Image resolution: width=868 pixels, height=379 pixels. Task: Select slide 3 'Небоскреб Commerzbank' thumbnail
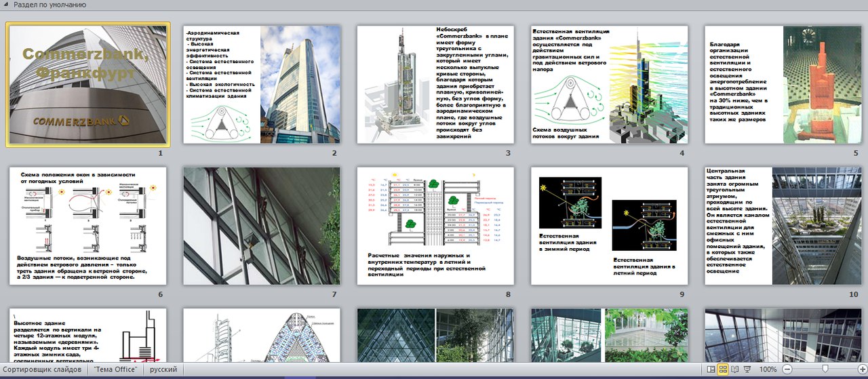[435, 84]
